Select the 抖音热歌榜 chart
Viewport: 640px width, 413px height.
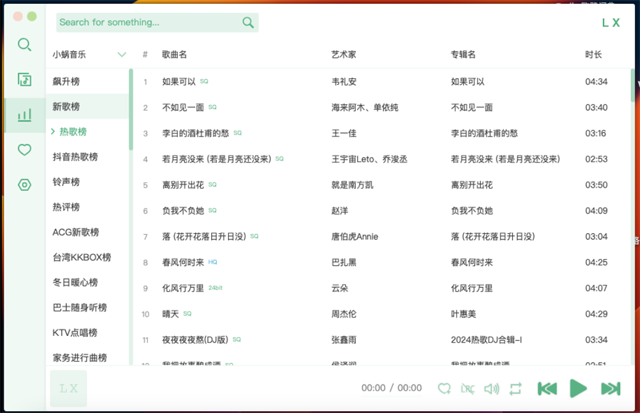click(75, 157)
